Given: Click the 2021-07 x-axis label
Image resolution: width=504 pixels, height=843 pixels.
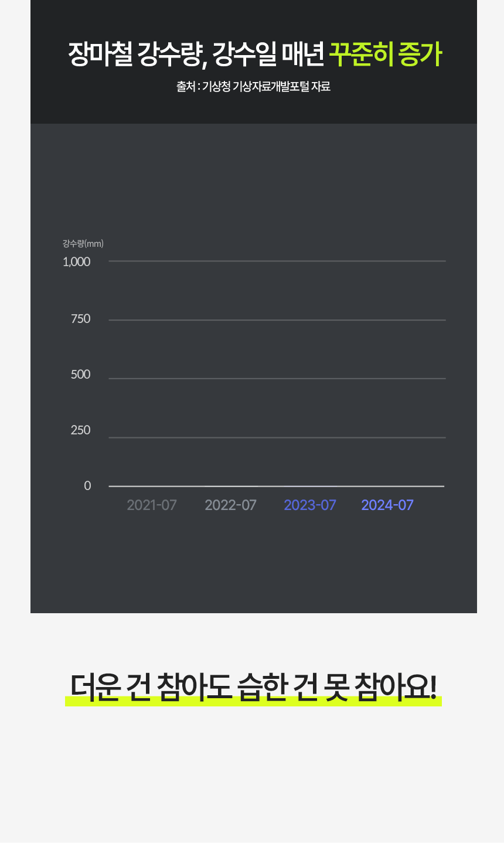Looking at the screenshot, I should click(x=151, y=505).
